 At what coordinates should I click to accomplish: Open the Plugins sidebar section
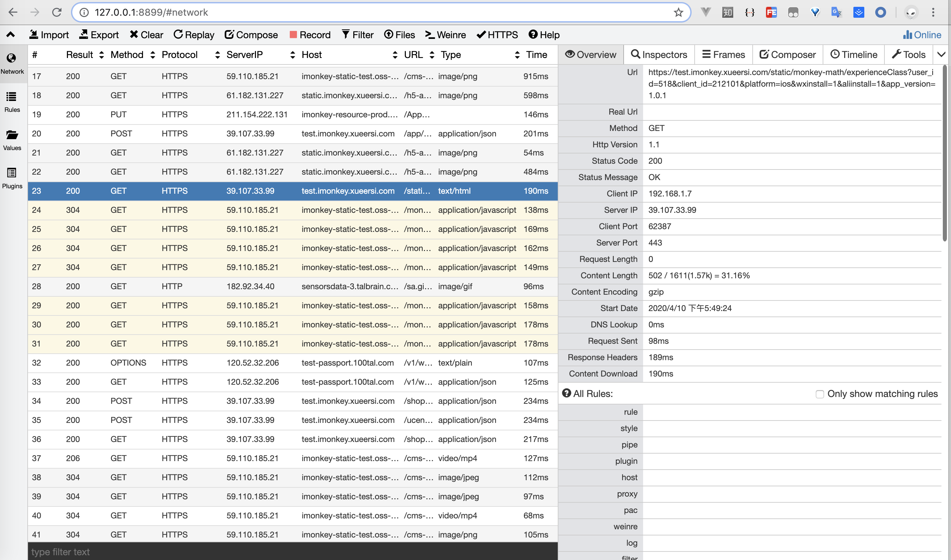[x=12, y=178]
